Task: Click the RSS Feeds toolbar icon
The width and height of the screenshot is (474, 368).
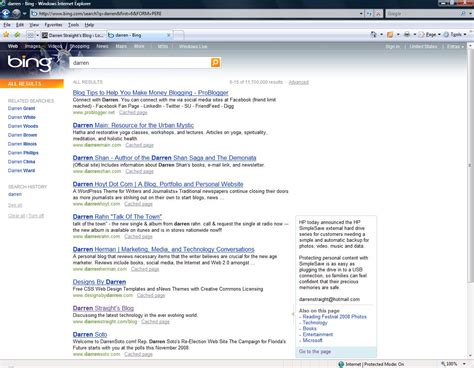Action: 390,34
